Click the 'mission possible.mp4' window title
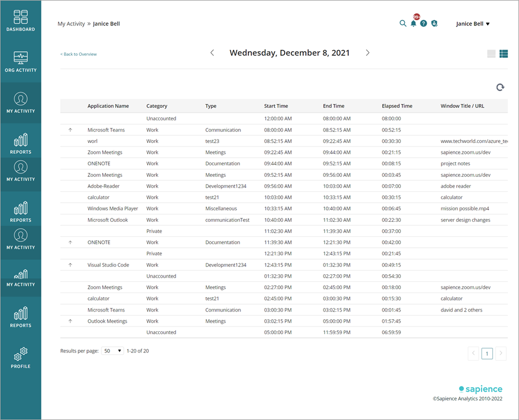 [465, 209]
